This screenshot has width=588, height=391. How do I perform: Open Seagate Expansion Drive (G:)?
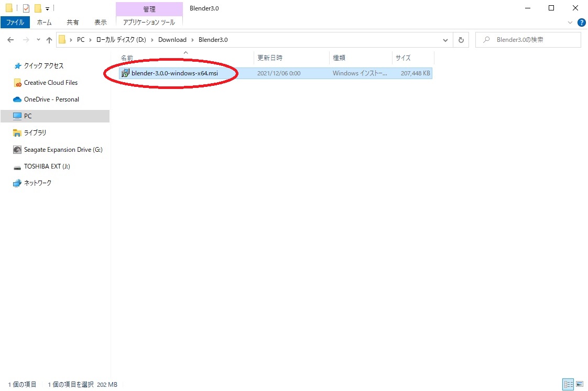(63, 150)
